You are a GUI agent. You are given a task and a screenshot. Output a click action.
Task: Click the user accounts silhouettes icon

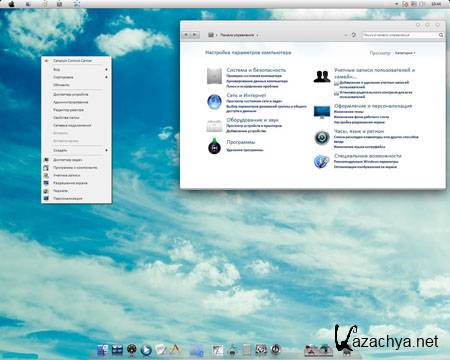pos(322,76)
